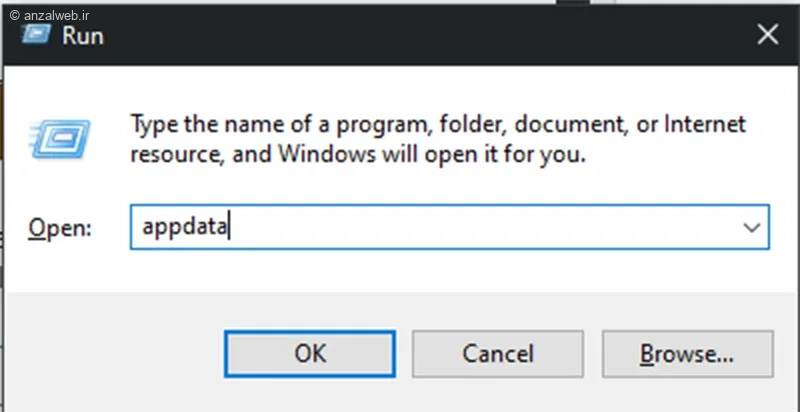
Task: Click the "appdata" text in the field
Action: 185,227
